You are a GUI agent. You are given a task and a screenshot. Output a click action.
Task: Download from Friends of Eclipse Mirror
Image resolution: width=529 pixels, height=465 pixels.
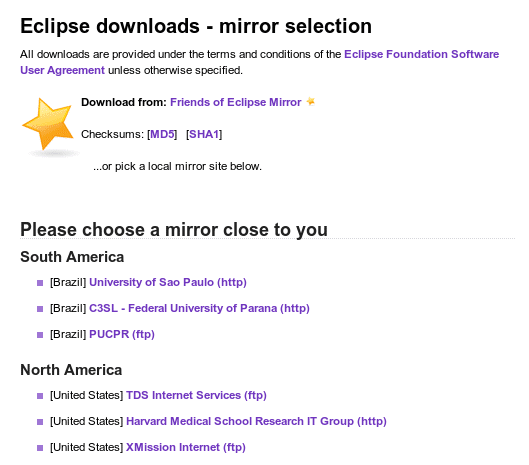[235, 102]
